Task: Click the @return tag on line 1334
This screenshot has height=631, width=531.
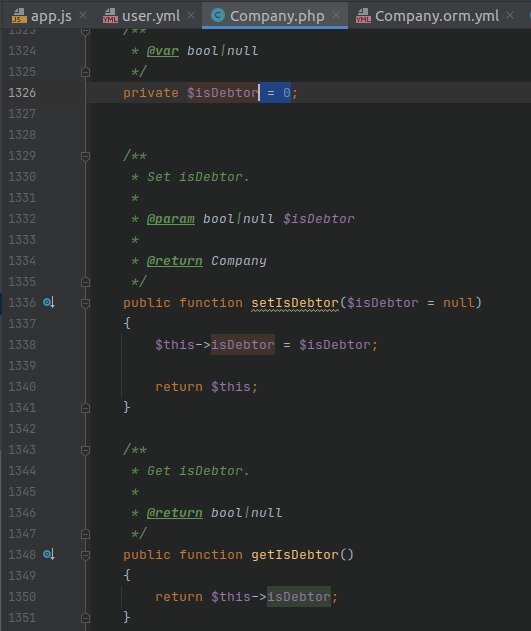Action: (x=175, y=261)
